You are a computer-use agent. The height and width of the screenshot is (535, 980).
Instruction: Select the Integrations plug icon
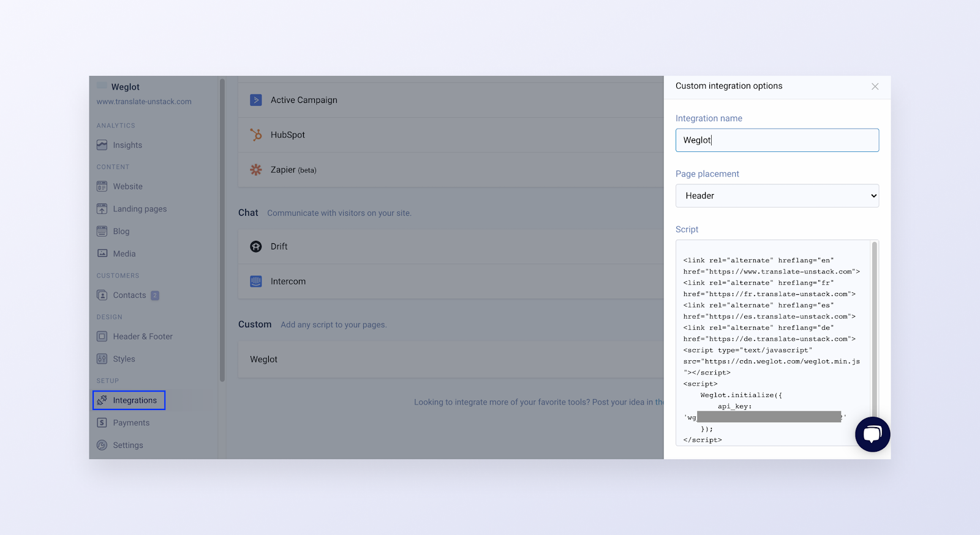pos(102,400)
